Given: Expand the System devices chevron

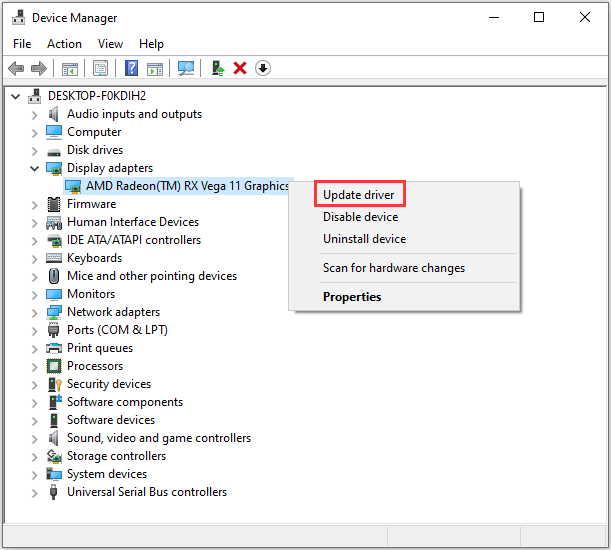Looking at the screenshot, I should click(35, 475).
